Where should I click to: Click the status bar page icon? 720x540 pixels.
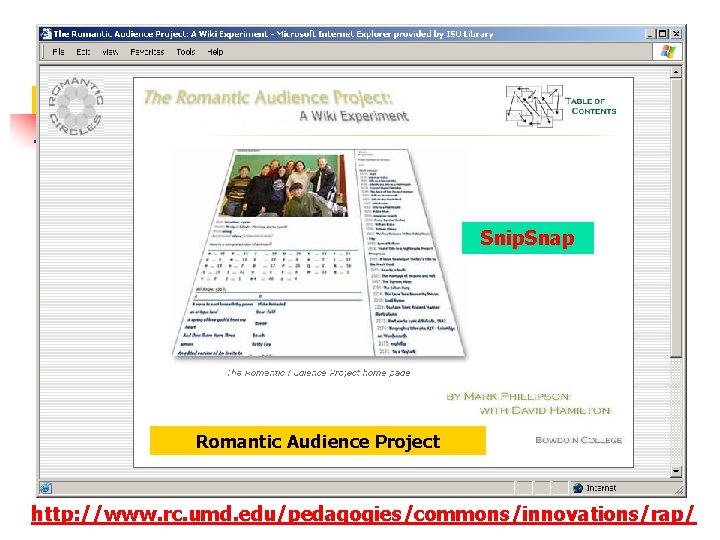pyautogui.click(x=45, y=488)
